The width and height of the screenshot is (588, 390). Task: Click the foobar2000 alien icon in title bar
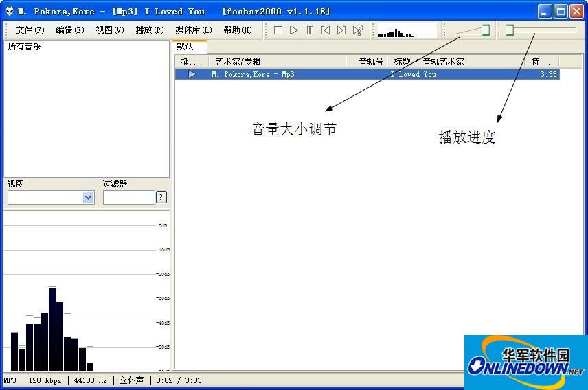point(10,11)
